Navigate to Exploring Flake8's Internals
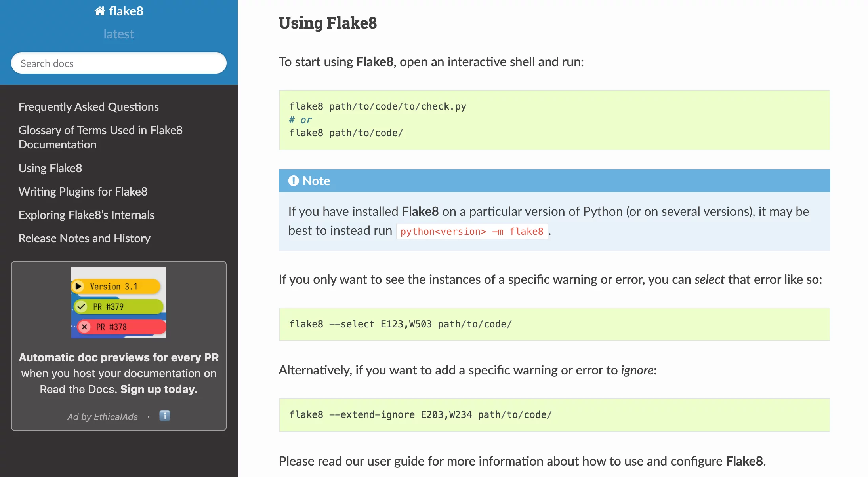Viewport: 868px width, 477px height. (86, 215)
